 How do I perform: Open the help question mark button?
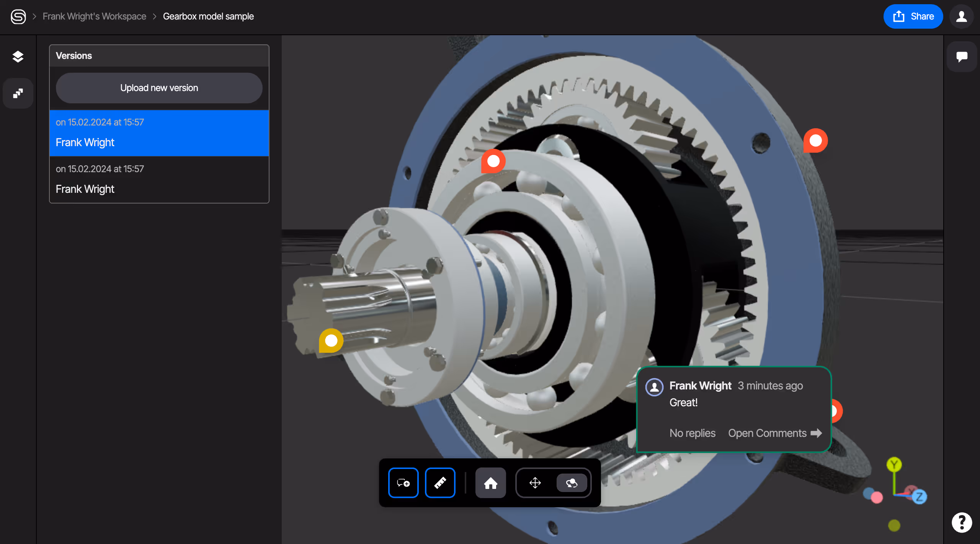[962, 522]
